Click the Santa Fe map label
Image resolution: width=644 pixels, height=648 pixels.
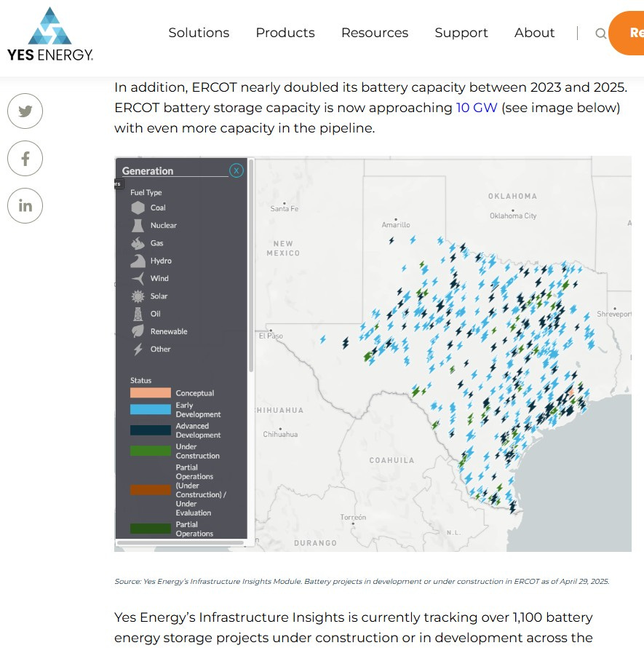(285, 209)
